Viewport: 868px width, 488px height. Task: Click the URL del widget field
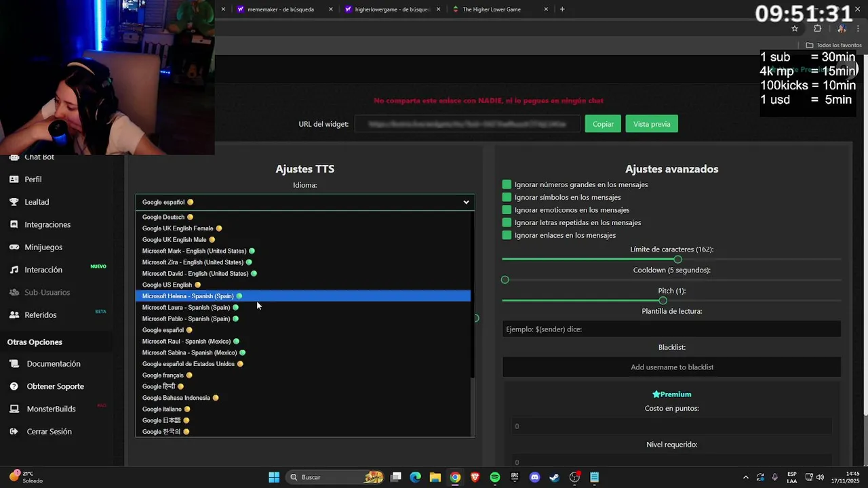click(467, 124)
